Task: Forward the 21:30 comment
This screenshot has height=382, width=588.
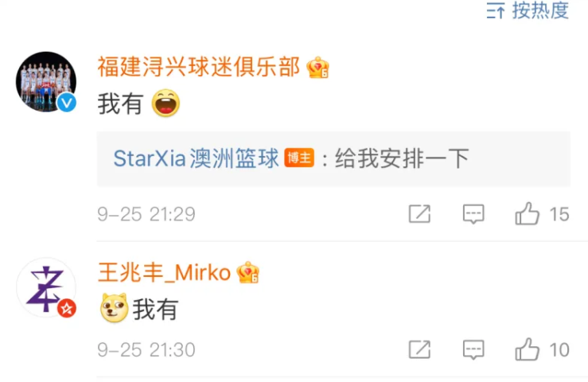Action: click(419, 349)
